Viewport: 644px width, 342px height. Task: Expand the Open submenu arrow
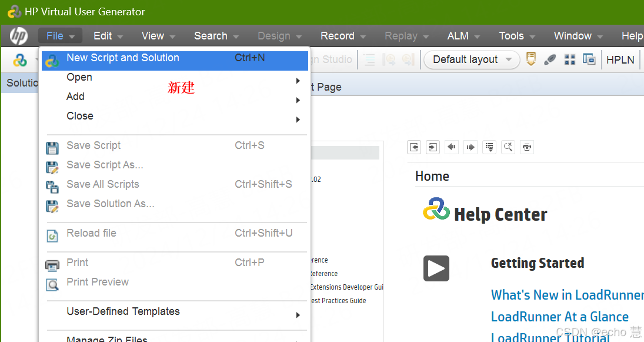[x=298, y=81]
